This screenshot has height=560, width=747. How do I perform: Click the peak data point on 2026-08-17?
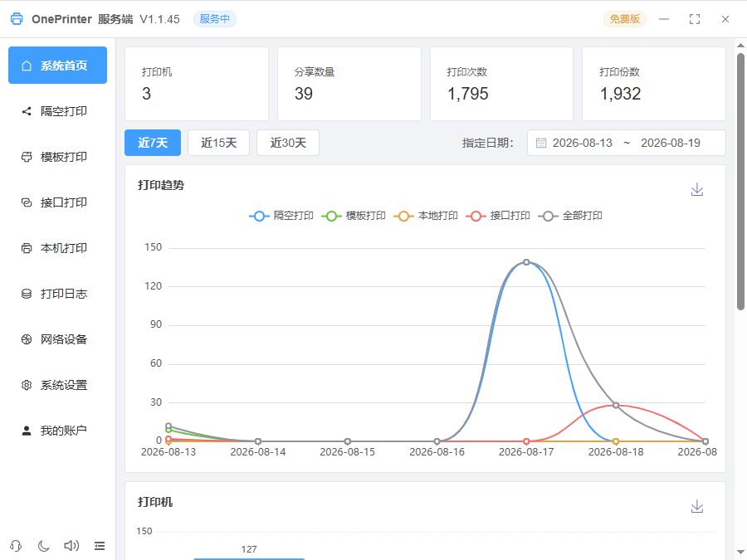click(526, 262)
